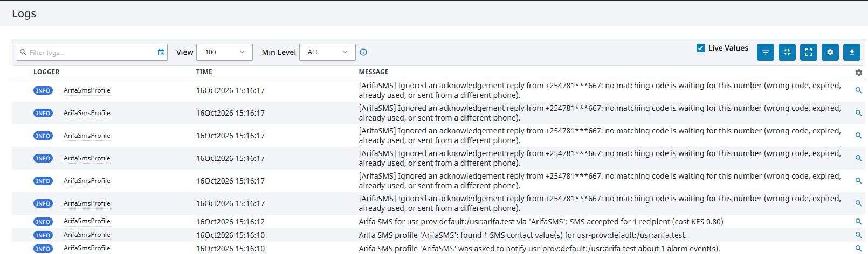Collapse the log rows view
This screenshot has height=254, width=868.
pyautogui.click(x=787, y=52)
